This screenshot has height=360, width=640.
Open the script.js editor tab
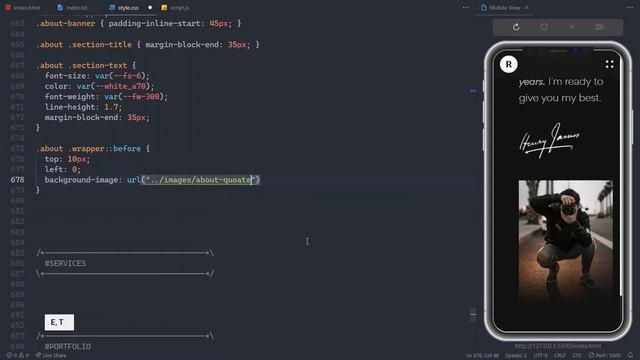coord(176,8)
